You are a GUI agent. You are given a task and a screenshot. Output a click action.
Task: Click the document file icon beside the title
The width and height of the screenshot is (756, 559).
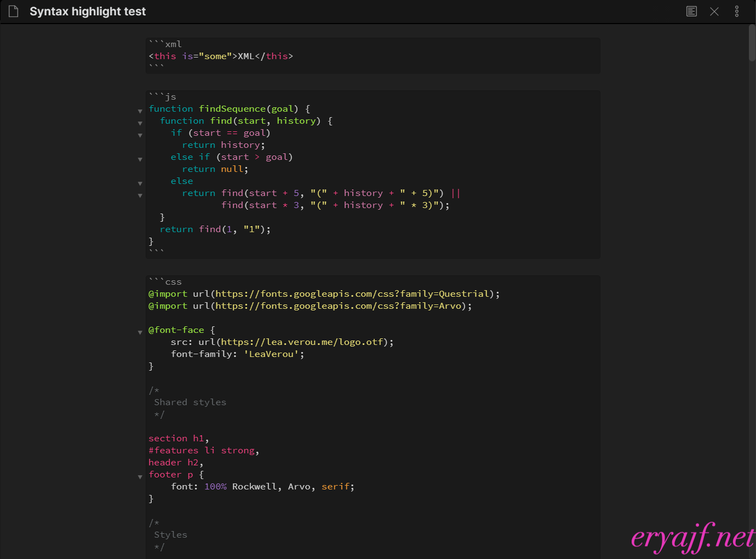[x=14, y=11]
